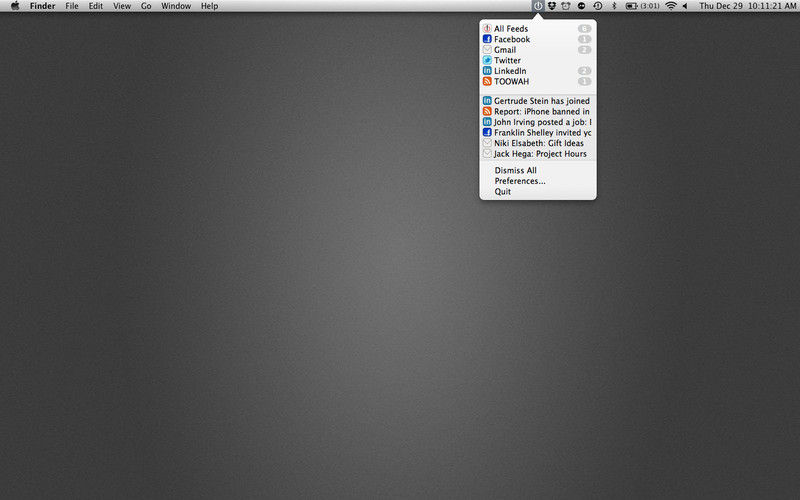Open the Window menu

click(176, 6)
